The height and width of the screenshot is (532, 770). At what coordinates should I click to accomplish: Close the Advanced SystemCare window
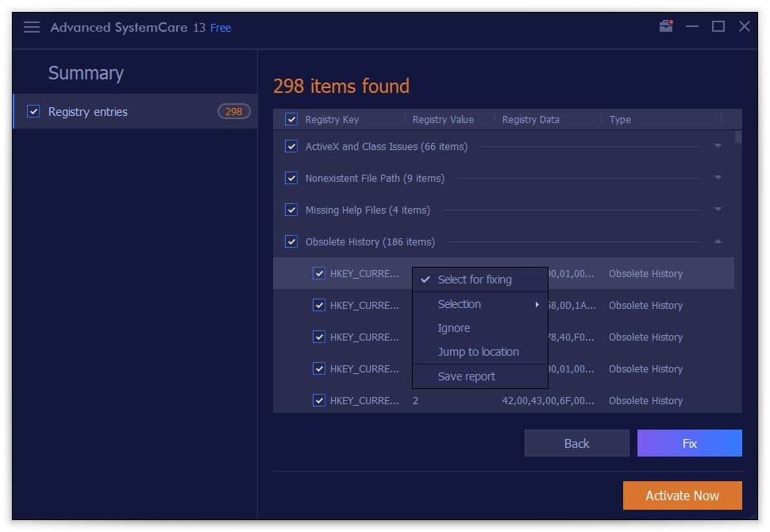[745, 26]
